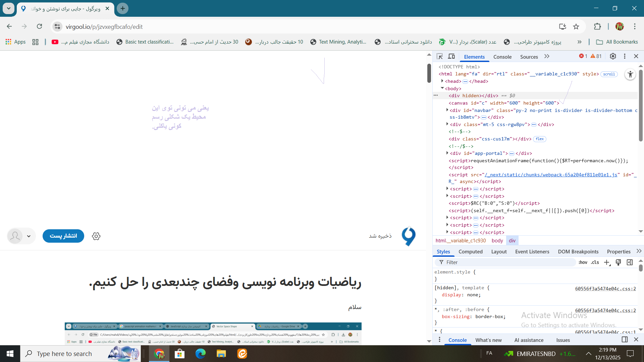This screenshot has width=644, height=362.
Task: Bookmark this page with star icon
Action: pyautogui.click(x=576, y=27)
